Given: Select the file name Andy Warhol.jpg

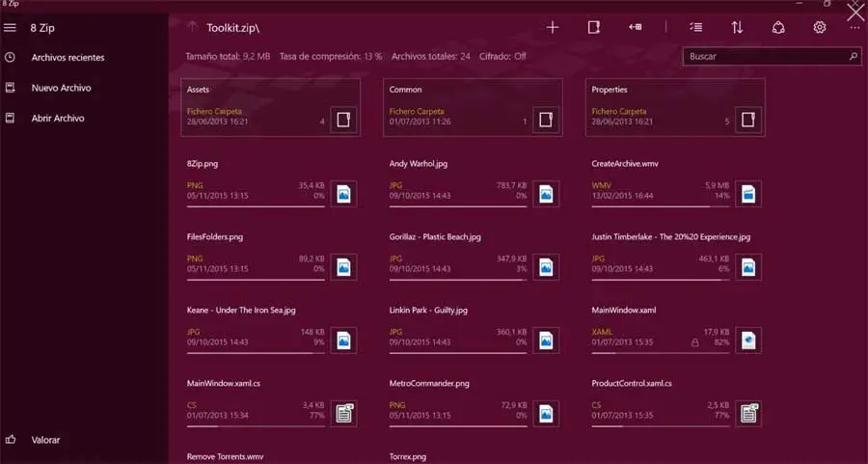Looking at the screenshot, I should pos(418,164).
